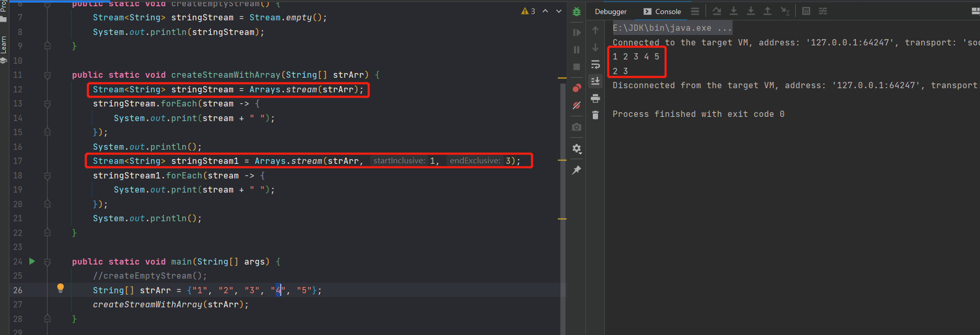Click the fold end marker on line 22
The height and width of the screenshot is (335, 980).
[x=47, y=233]
